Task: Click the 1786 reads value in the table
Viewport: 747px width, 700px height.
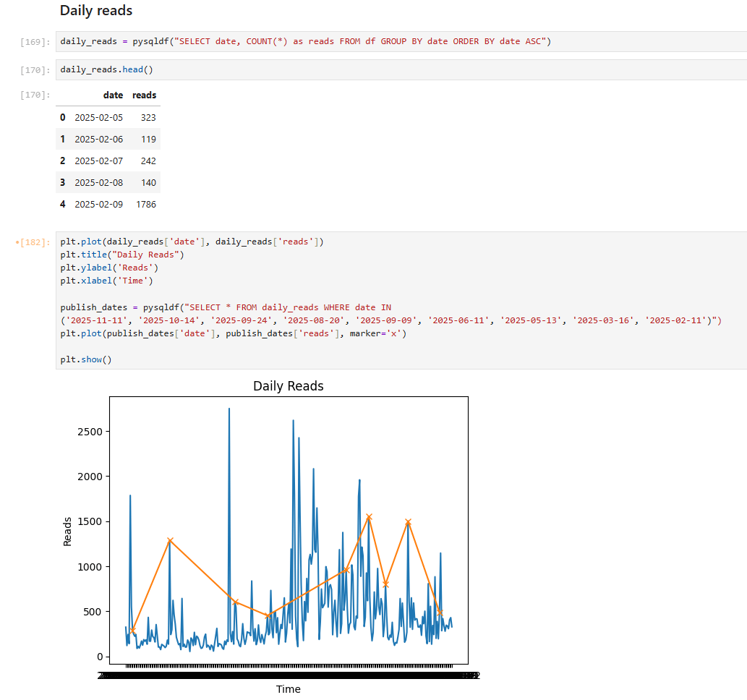Action: point(145,204)
